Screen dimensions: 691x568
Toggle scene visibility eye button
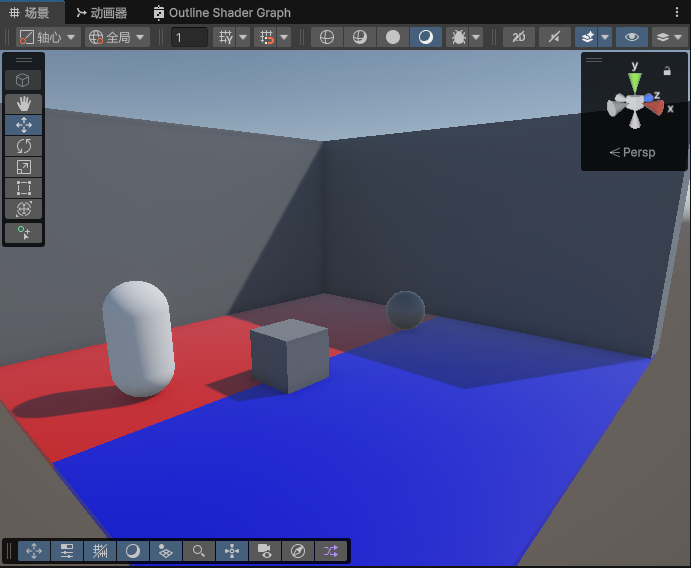pos(632,37)
